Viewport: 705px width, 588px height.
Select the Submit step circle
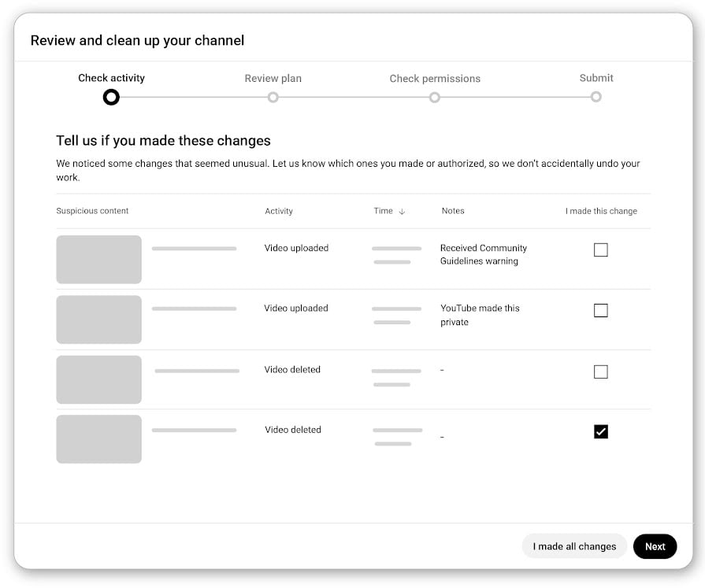[x=596, y=97]
